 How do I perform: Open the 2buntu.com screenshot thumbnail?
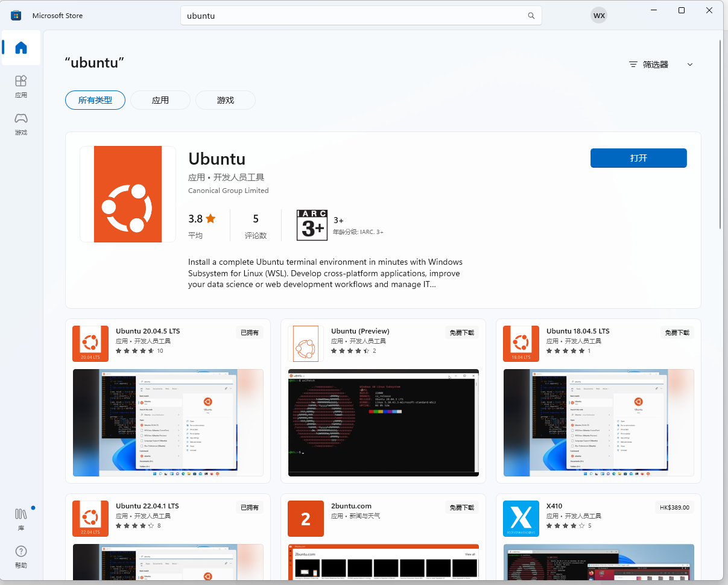coord(383,562)
